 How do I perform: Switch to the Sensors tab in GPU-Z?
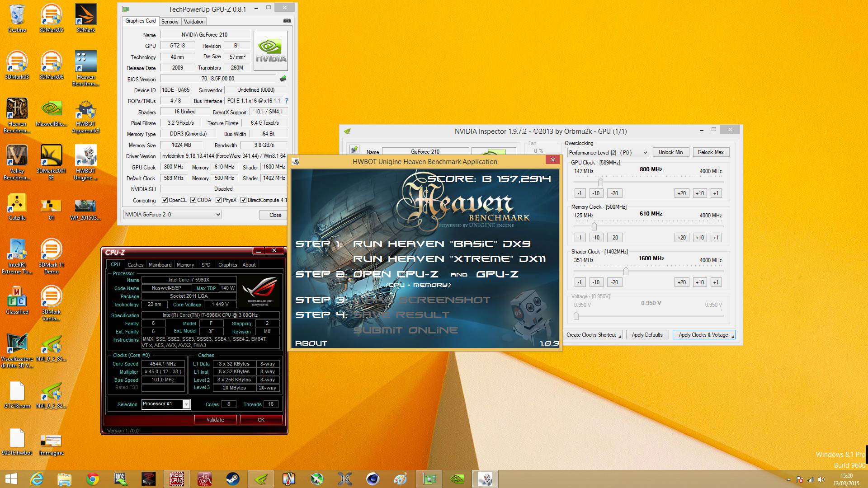pyautogui.click(x=170, y=22)
